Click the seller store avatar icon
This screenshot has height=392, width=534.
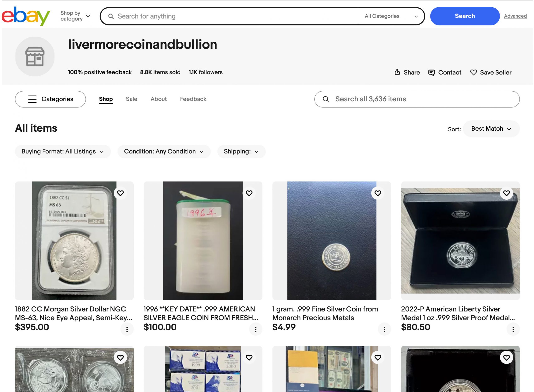coord(35,57)
